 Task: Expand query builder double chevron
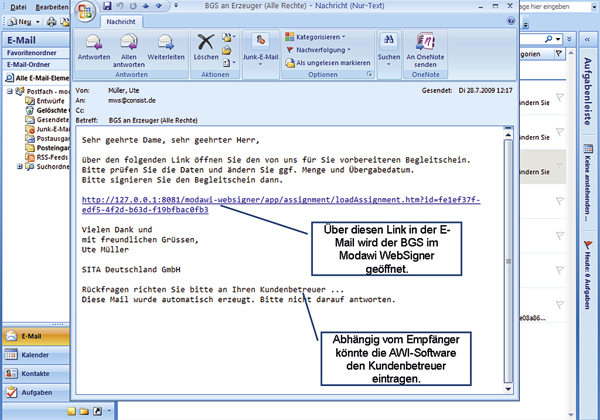click(x=569, y=39)
